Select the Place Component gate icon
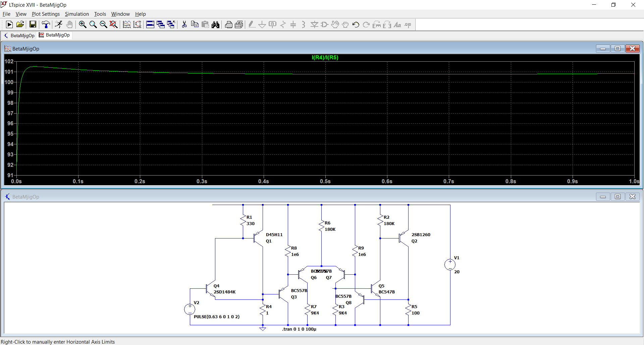Image resolution: width=644 pixels, height=345 pixels. pos(325,24)
